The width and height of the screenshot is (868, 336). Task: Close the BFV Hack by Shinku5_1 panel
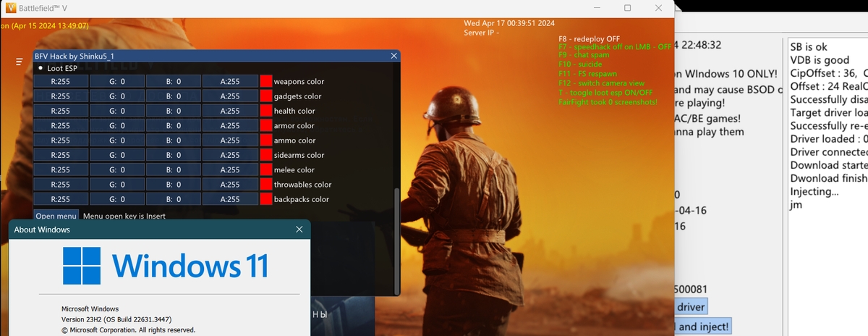393,56
